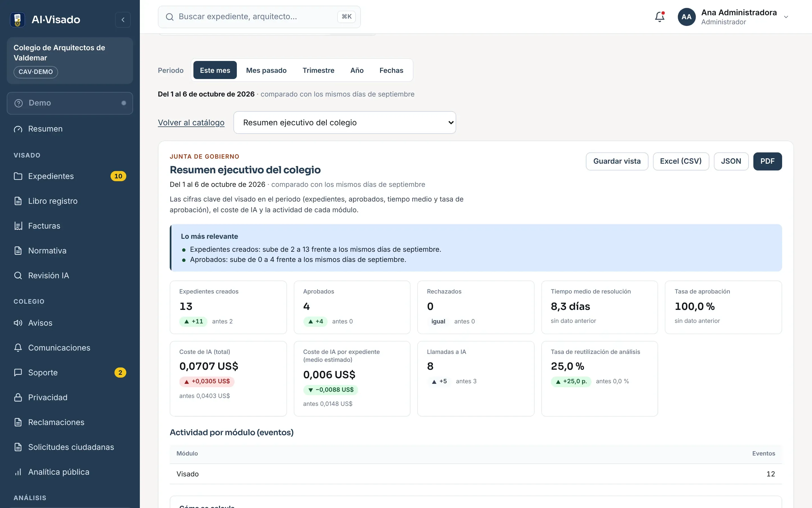Export report as PDF
The width and height of the screenshot is (812, 508).
(x=767, y=161)
